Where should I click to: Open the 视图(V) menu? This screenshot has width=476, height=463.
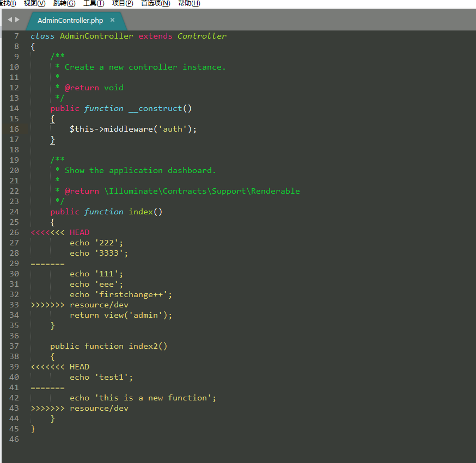click(34, 3)
